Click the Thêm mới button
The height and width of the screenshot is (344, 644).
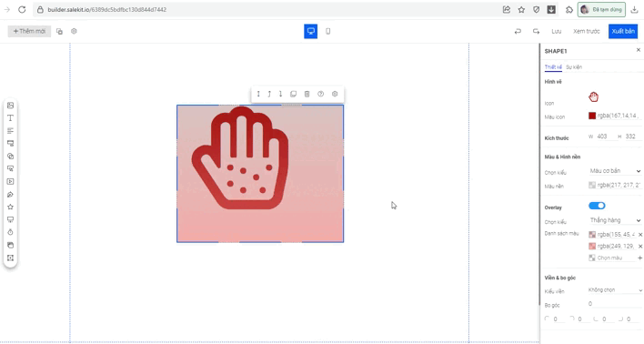29,31
